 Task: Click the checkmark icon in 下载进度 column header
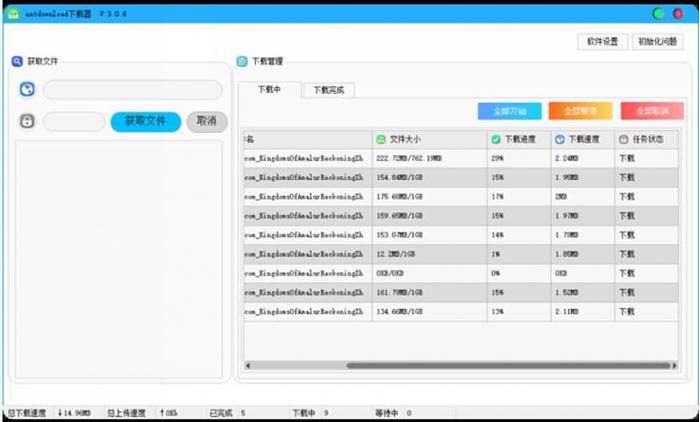pos(496,139)
